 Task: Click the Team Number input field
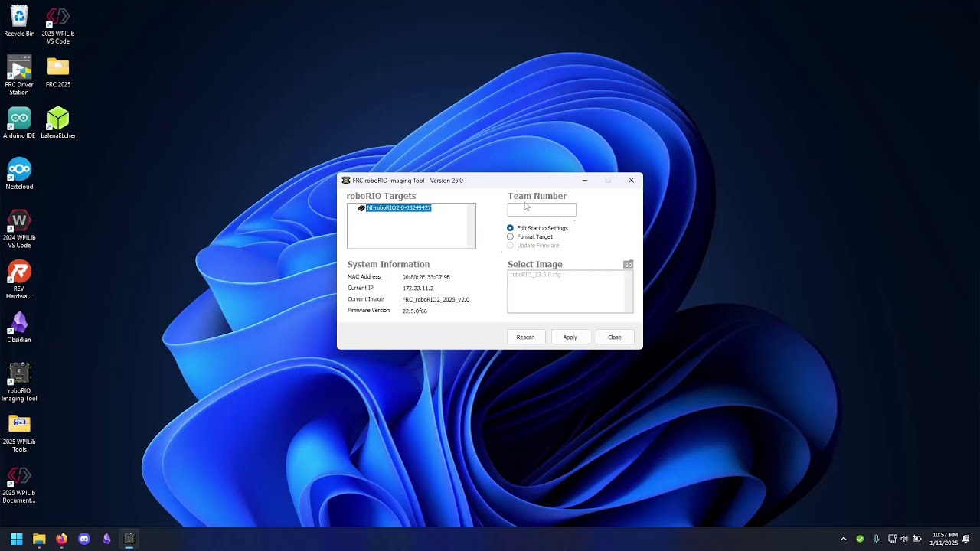541,210
